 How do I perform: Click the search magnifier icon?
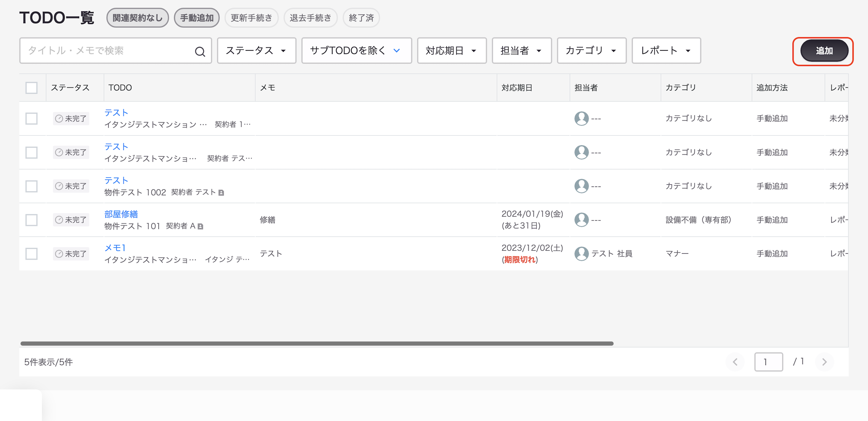coord(200,51)
